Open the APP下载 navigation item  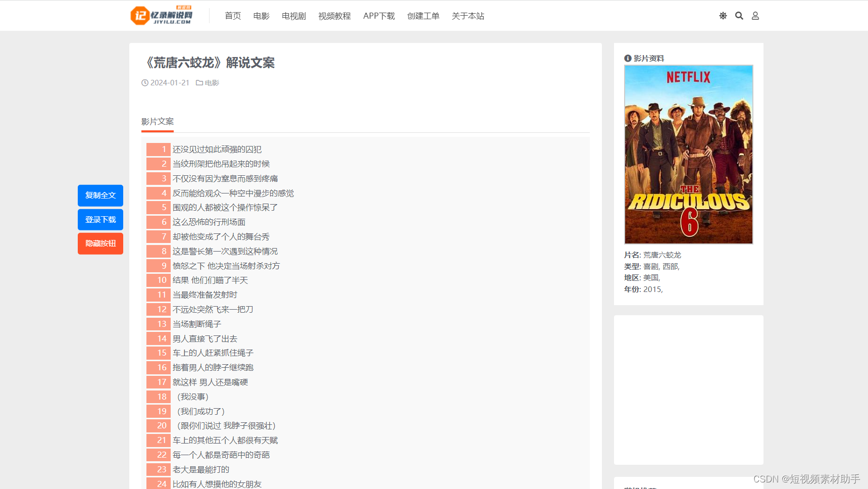coord(379,16)
